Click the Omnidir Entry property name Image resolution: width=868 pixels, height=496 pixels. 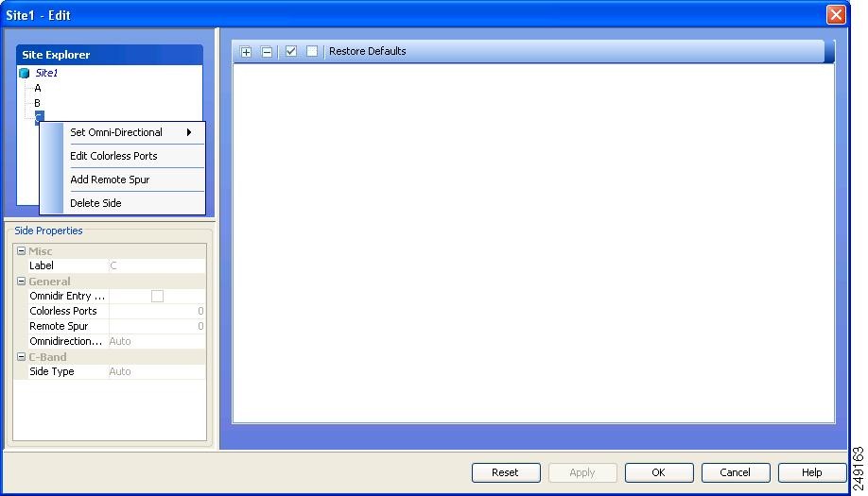coord(67,297)
